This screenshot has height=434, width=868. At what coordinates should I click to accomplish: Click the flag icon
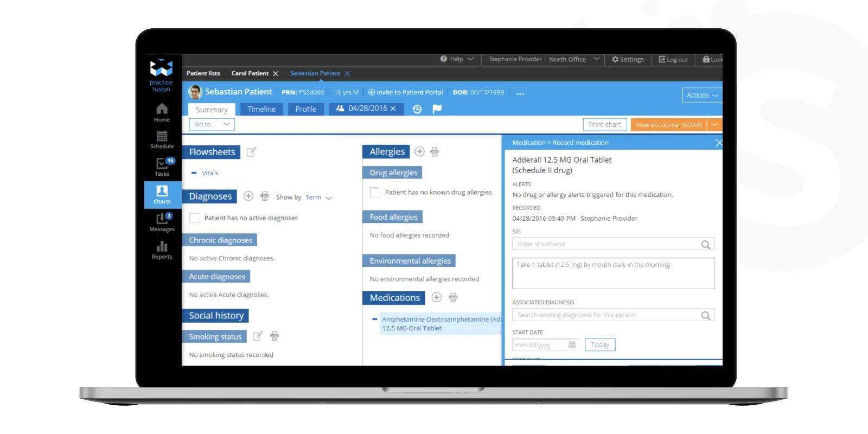(437, 109)
